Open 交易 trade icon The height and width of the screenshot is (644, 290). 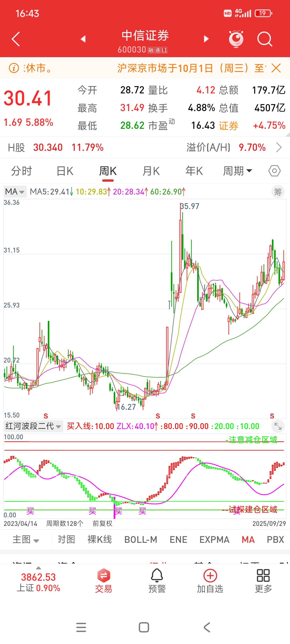104,581
